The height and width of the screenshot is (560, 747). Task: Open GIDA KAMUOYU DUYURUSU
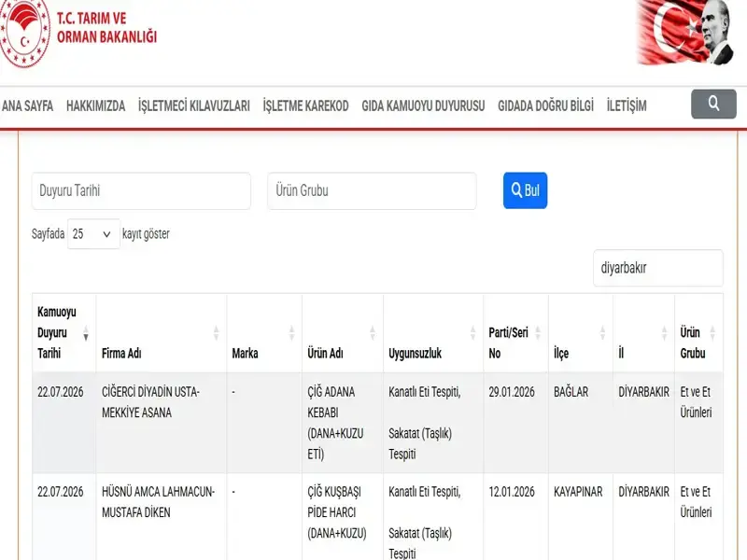[423, 105]
